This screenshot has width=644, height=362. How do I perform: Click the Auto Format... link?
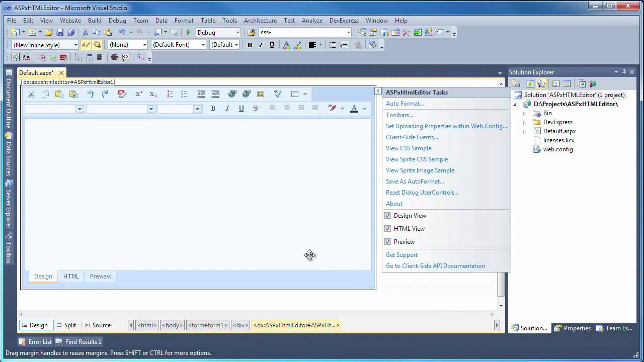(405, 104)
